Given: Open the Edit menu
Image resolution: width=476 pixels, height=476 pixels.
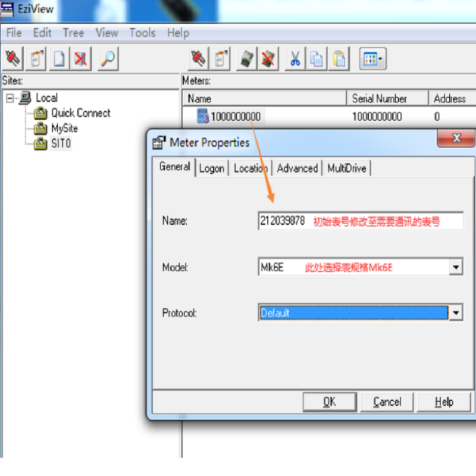Looking at the screenshot, I should (x=42, y=33).
